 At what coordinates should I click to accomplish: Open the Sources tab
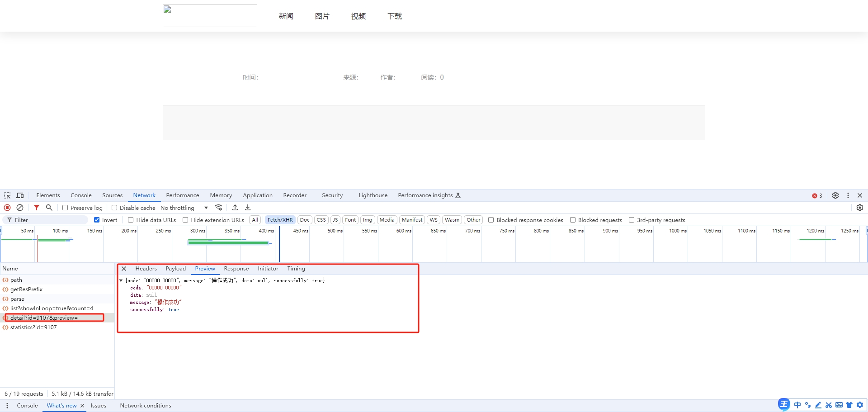(x=112, y=195)
